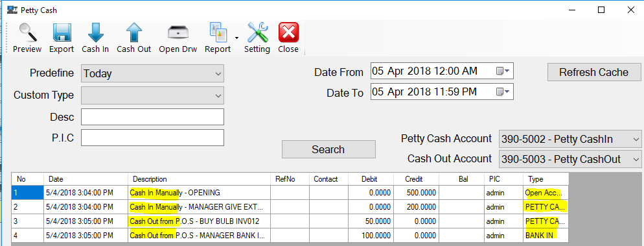Click the 50.0000 debit value
The height and width of the screenshot is (246, 644).
371,221
